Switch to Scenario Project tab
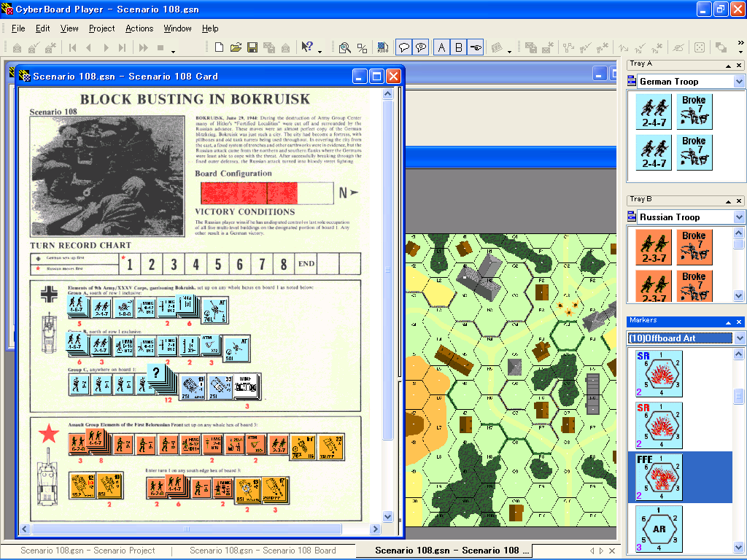This screenshot has height=560, width=747. [88, 551]
